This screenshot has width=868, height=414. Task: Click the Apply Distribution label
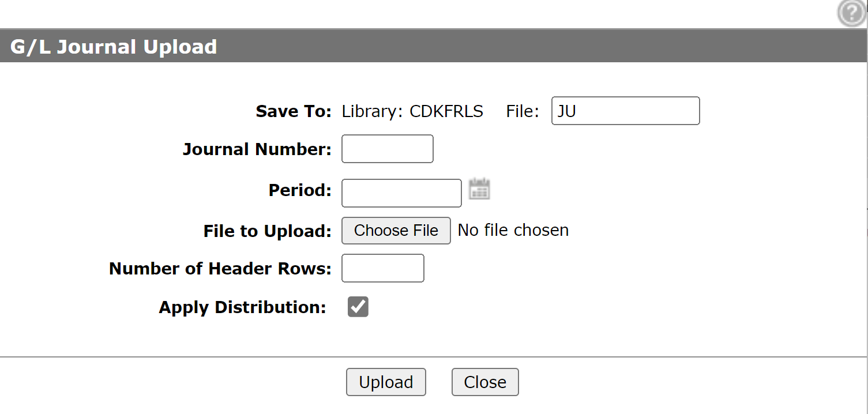pos(243,307)
